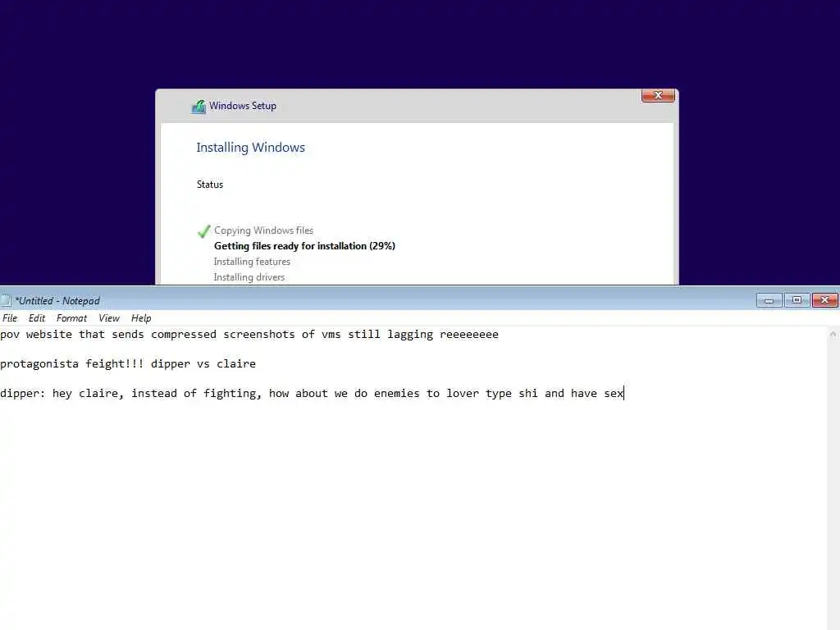840x630 pixels.
Task: Click the green checkmark beside Copying Windows files
Action: click(203, 231)
